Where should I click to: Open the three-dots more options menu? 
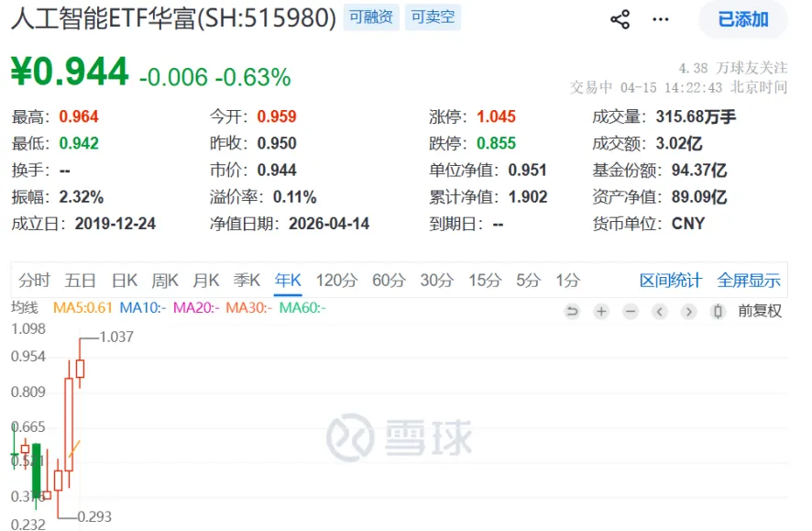[660, 19]
